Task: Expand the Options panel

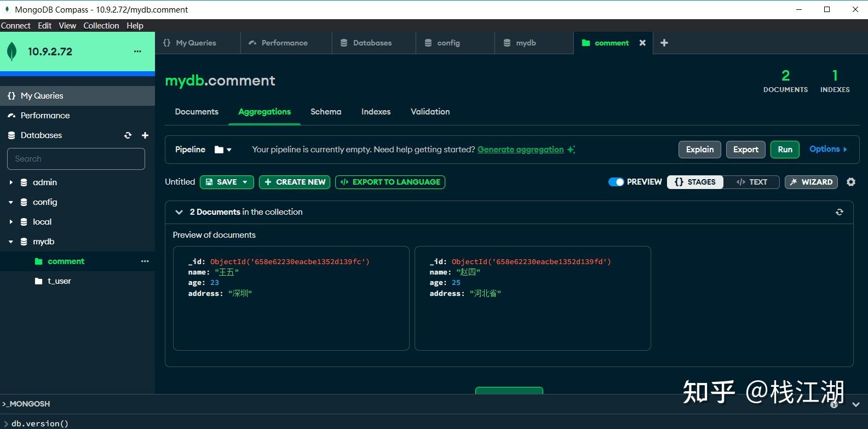Action: (x=828, y=149)
